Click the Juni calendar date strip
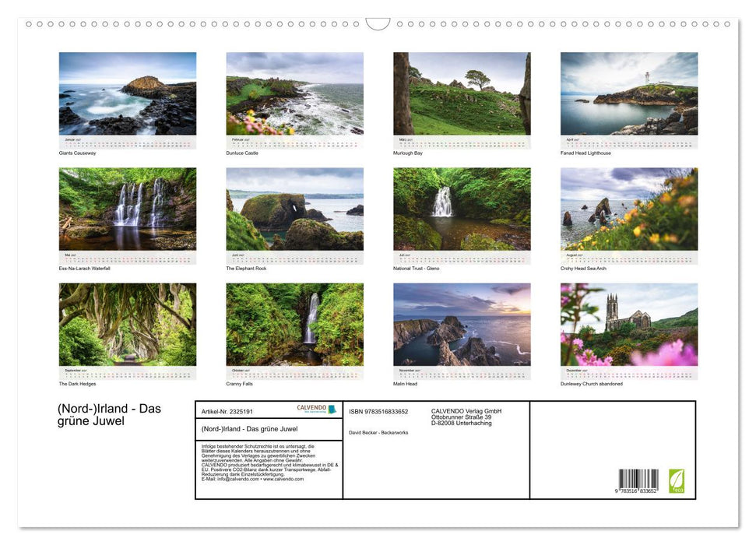 294,258
